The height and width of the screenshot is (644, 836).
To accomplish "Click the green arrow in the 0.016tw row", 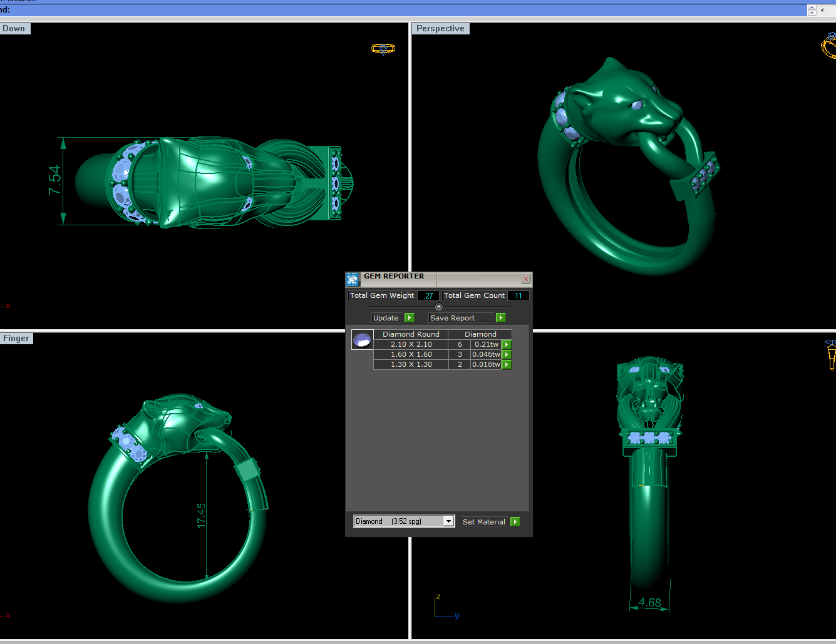I will pyautogui.click(x=507, y=364).
